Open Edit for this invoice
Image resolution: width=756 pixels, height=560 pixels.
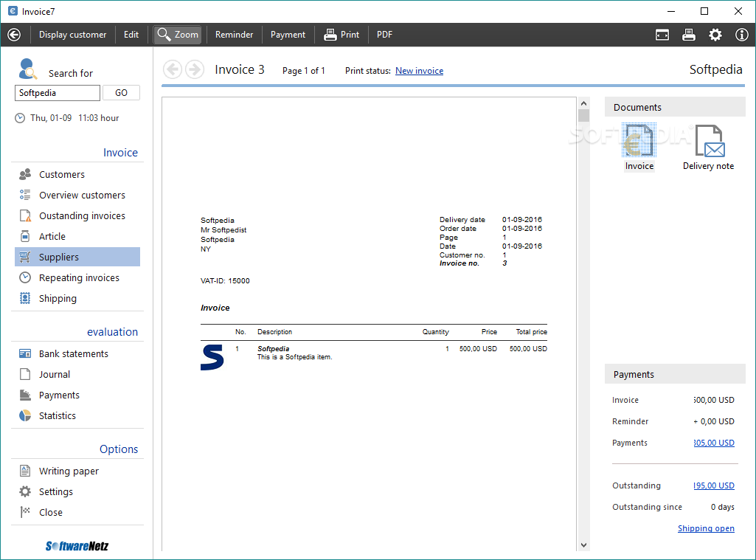131,35
